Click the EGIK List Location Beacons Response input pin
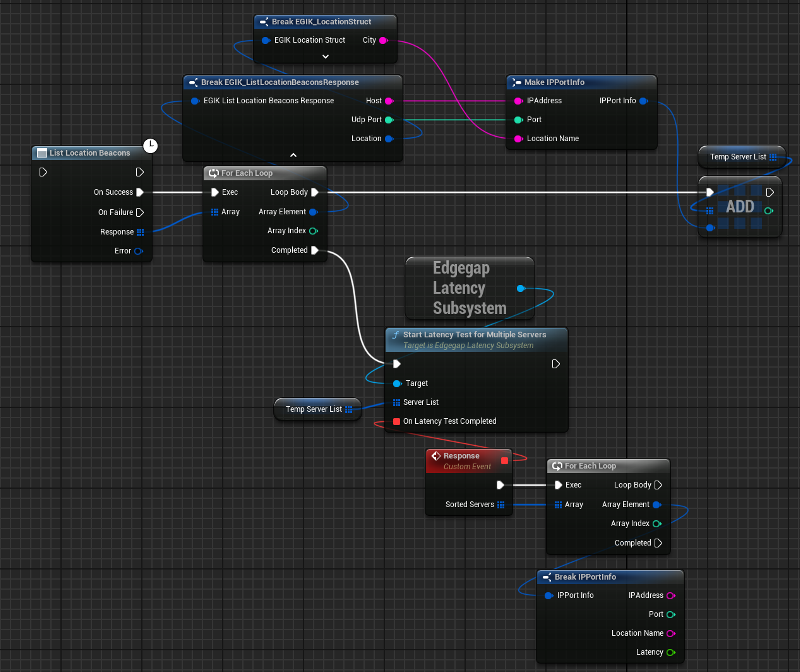This screenshot has width=800, height=672. (x=195, y=101)
